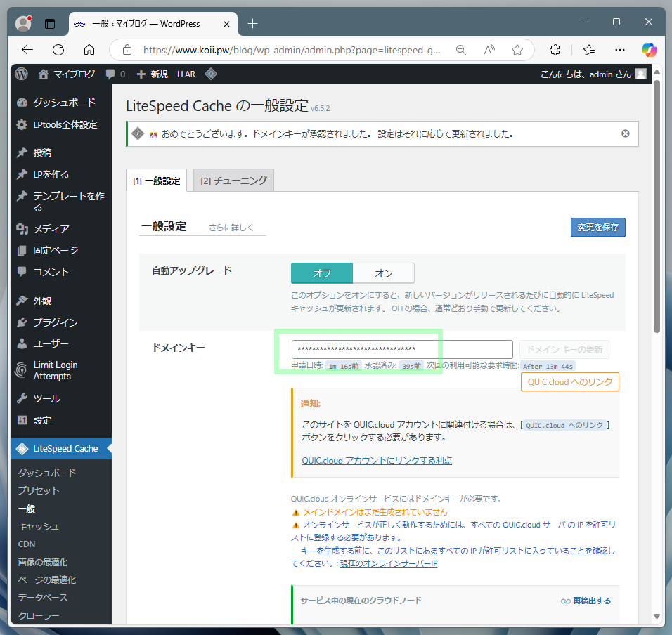Switch to [2] チューニング tab
Screen dimensions: 672x635
pyautogui.click(x=233, y=181)
